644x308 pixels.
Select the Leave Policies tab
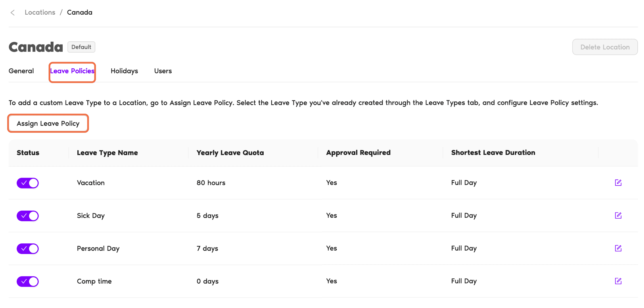point(72,71)
